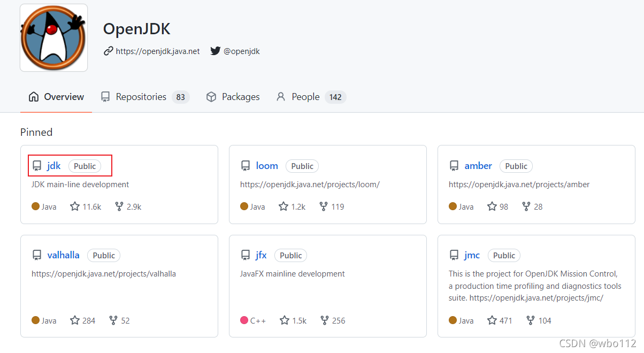
Task: Open the loom repository
Action: (x=267, y=166)
